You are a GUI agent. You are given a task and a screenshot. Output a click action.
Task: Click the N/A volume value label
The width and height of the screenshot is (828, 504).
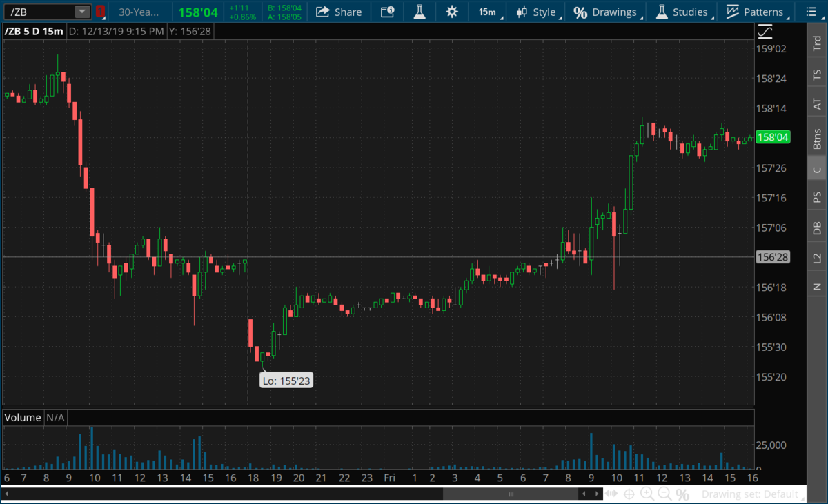pos(55,417)
